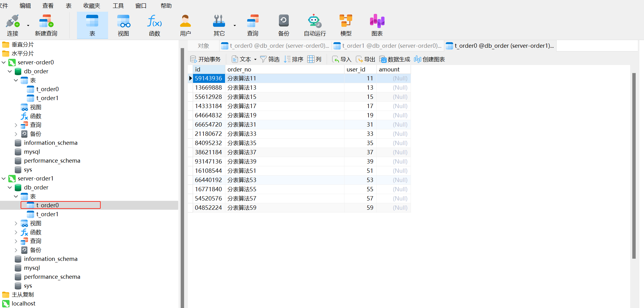Open the 查询 query toolbar icon
644x308 pixels.
pyautogui.click(x=253, y=25)
